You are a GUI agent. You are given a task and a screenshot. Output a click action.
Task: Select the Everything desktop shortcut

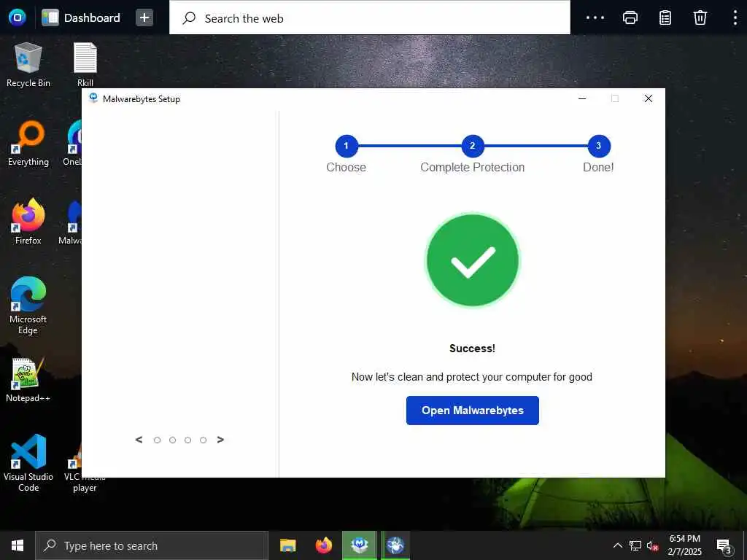pos(28,144)
